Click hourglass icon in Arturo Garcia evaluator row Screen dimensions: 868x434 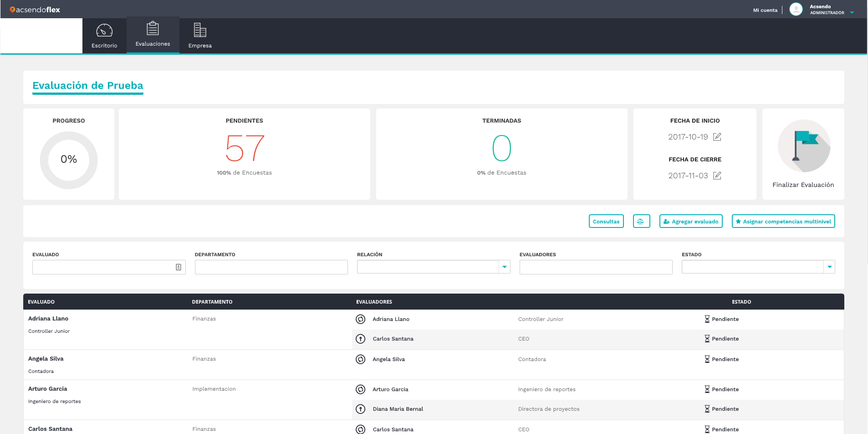(x=707, y=389)
